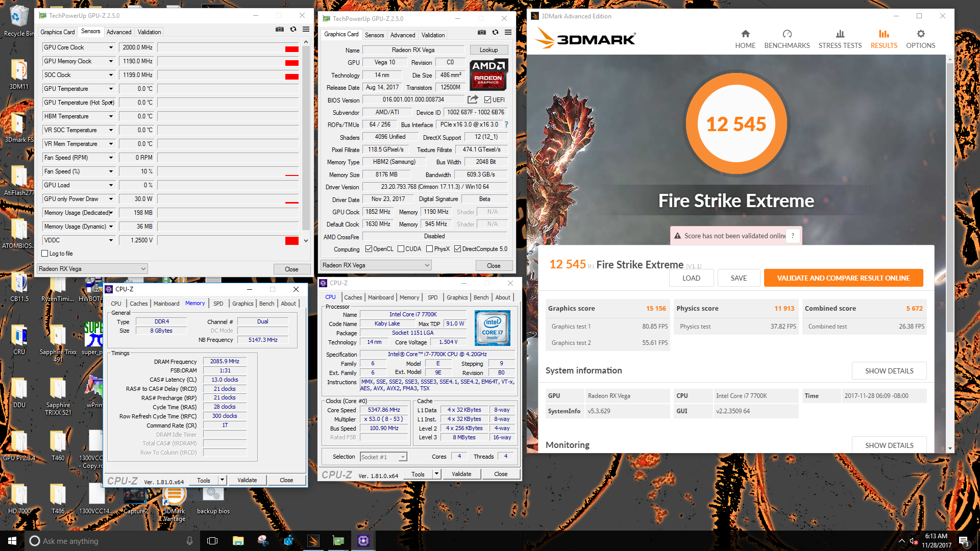980x551 pixels.
Task: Open the 3DMark Vantage desktop shortcut
Action: 174,504
